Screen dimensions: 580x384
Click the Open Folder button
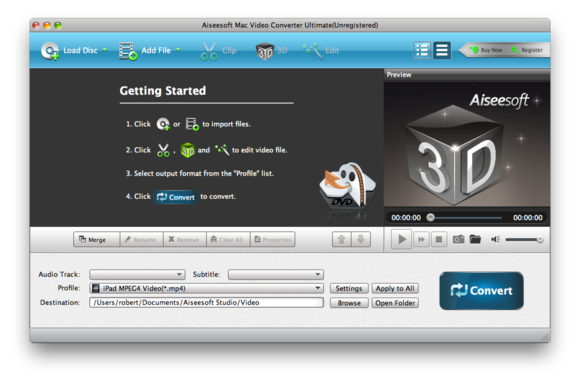tap(395, 303)
